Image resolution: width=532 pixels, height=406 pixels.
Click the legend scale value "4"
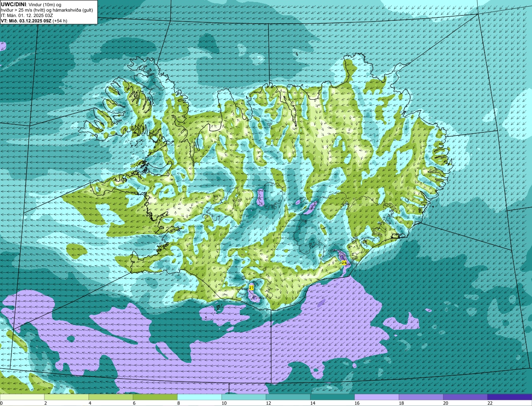(x=90, y=403)
